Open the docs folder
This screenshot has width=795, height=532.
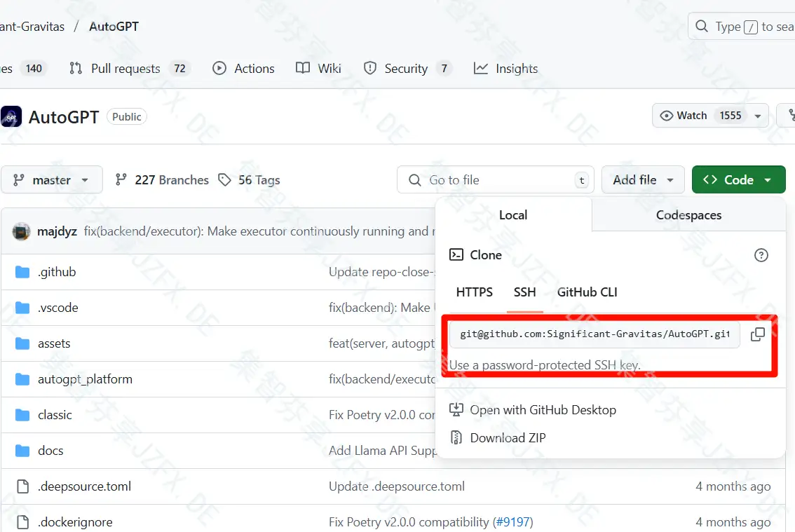50,451
